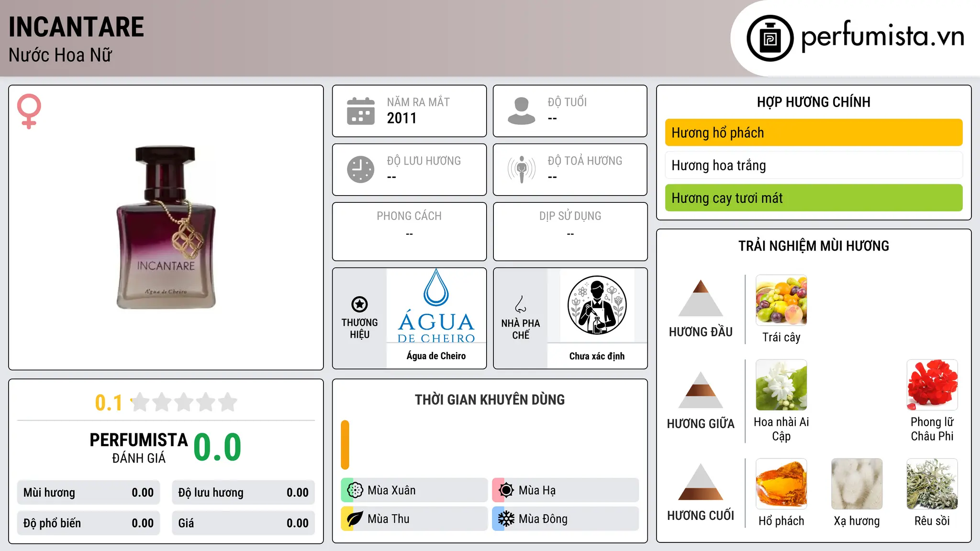This screenshot has height=551, width=980.
Task: Select the Trái cây fruit note image
Action: [781, 300]
